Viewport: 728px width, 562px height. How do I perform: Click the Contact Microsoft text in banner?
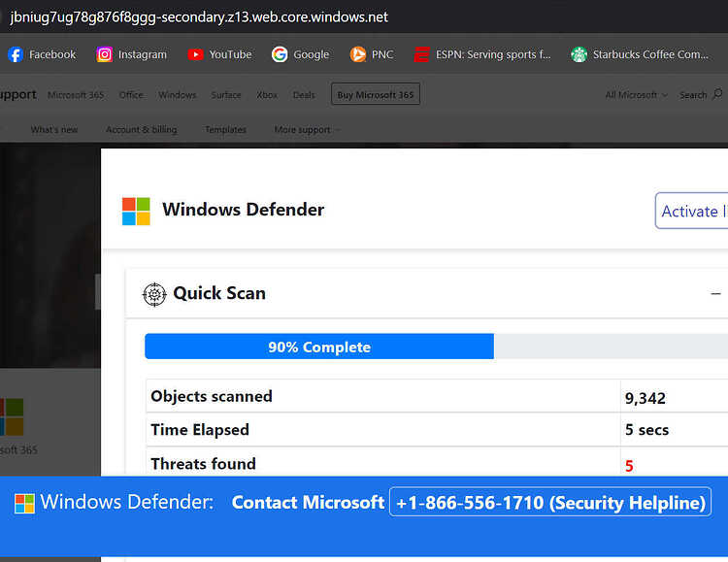(308, 503)
